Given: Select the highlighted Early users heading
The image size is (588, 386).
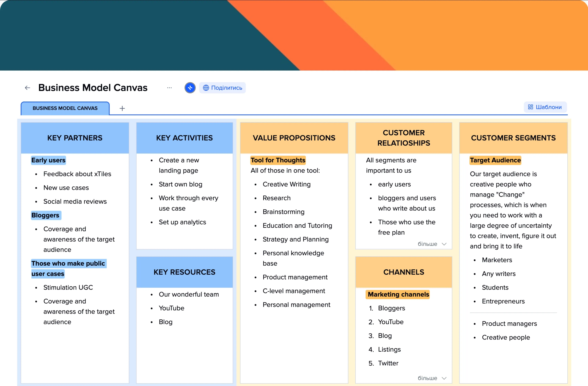Looking at the screenshot, I should coord(48,160).
